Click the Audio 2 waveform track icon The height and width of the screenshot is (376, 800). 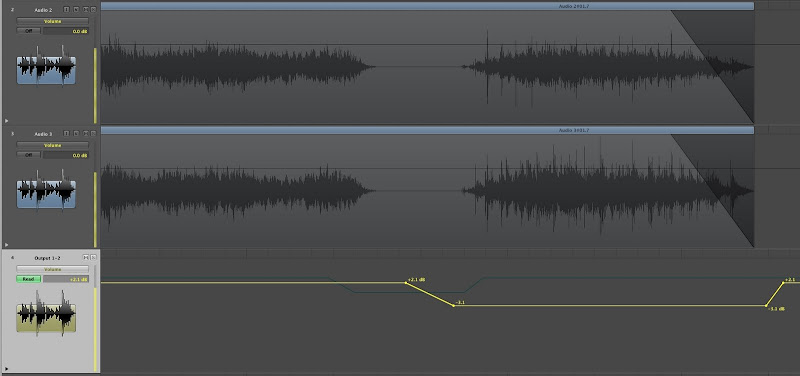pyautogui.click(x=46, y=66)
